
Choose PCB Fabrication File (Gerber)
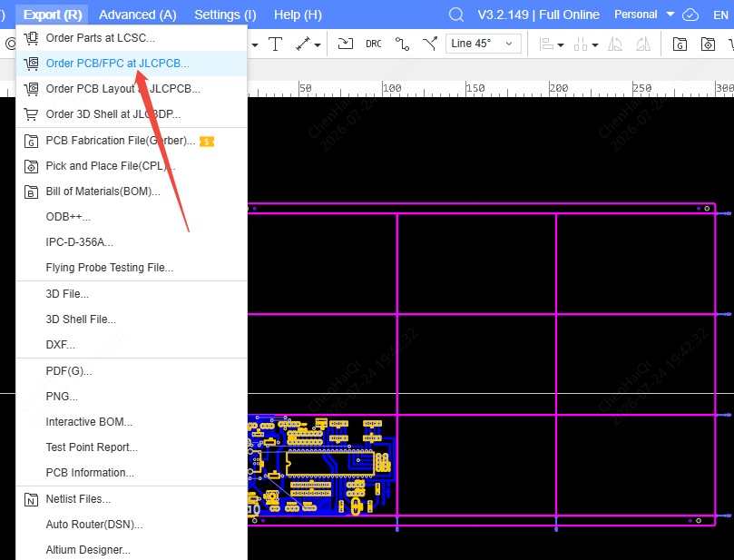(x=132, y=141)
